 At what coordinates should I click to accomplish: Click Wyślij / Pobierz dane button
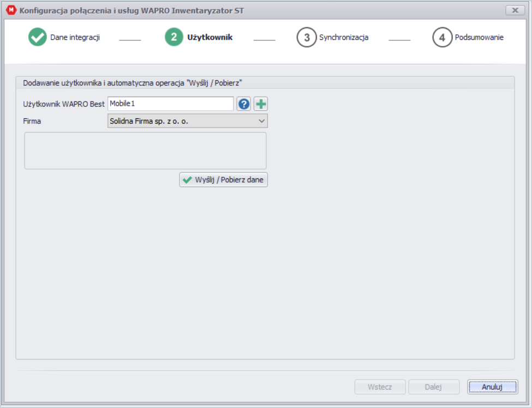[x=223, y=180]
